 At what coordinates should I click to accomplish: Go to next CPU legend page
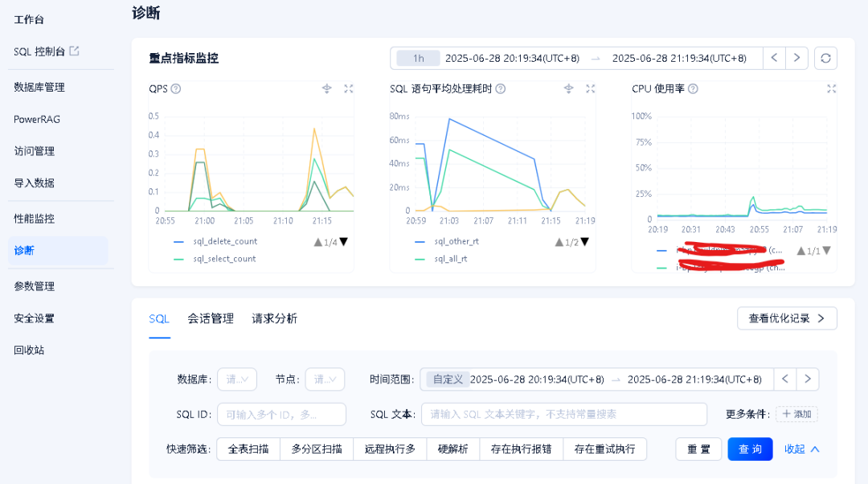[826, 251]
